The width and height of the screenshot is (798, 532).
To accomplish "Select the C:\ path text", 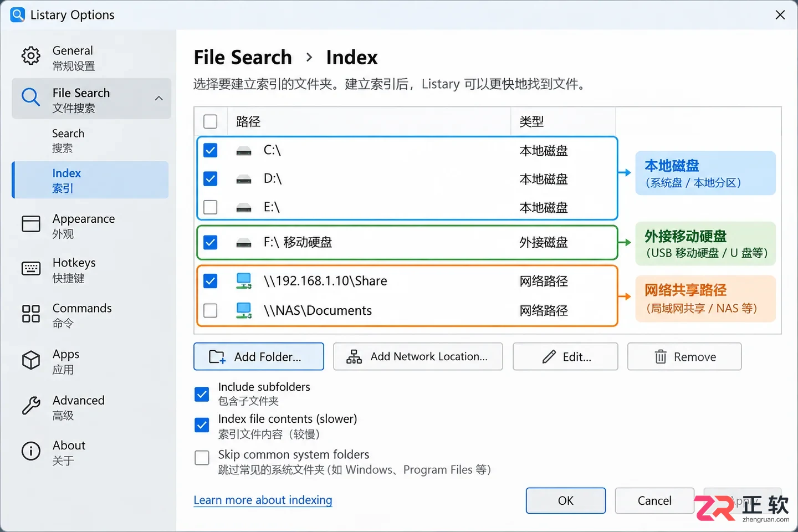I will click(272, 150).
